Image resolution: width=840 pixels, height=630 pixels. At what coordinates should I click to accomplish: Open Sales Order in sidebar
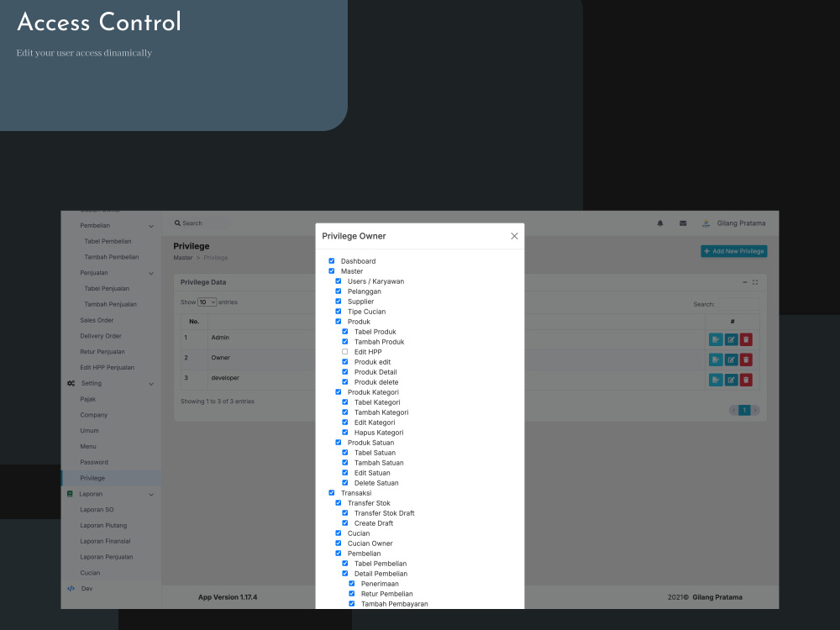click(97, 320)
